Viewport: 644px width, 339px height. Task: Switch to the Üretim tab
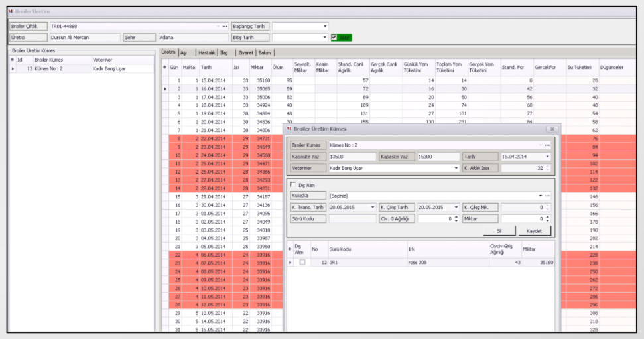coord(168,52)
